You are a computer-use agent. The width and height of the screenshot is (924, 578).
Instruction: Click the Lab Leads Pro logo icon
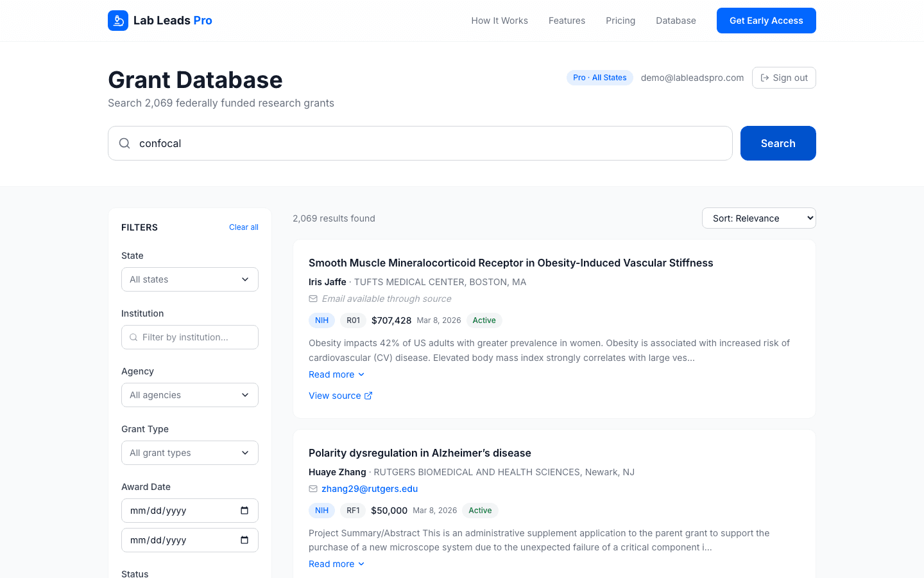pos(118,21)
